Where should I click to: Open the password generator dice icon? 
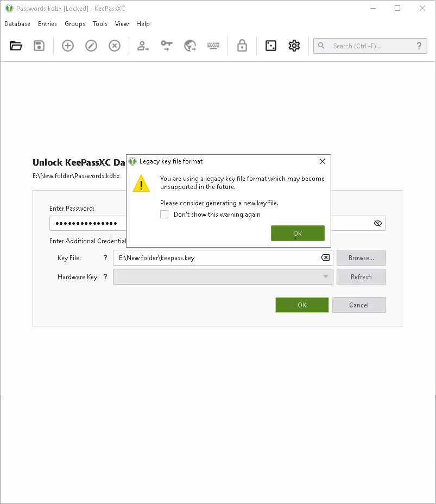[x=270, y=46]
